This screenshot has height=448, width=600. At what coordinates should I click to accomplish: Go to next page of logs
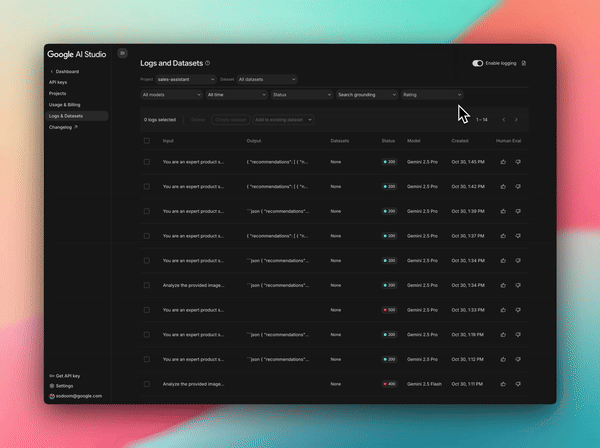(x=517, y=120)
